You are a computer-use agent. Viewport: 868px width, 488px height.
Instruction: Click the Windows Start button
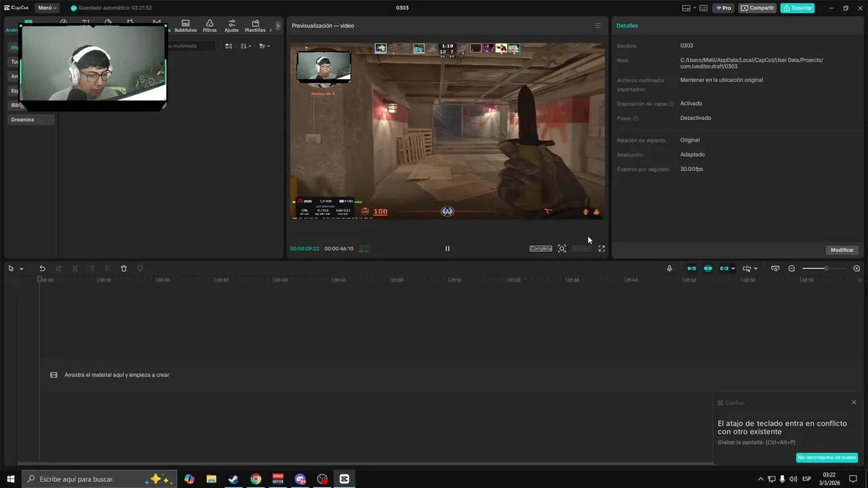coord(11,479)
